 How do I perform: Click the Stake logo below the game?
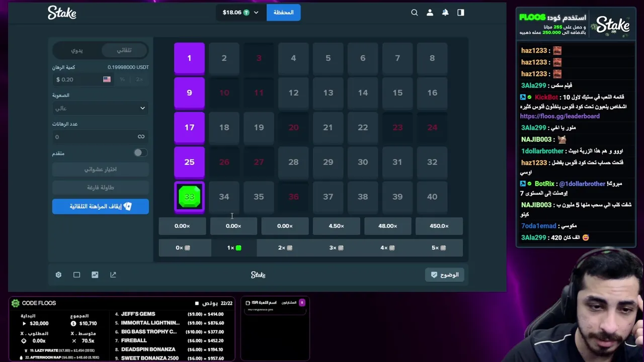(x=258, y=275)
